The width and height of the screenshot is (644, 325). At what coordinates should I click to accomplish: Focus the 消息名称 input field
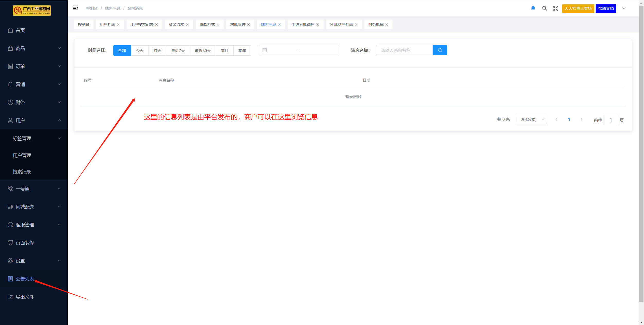click(x=404, y=50)
